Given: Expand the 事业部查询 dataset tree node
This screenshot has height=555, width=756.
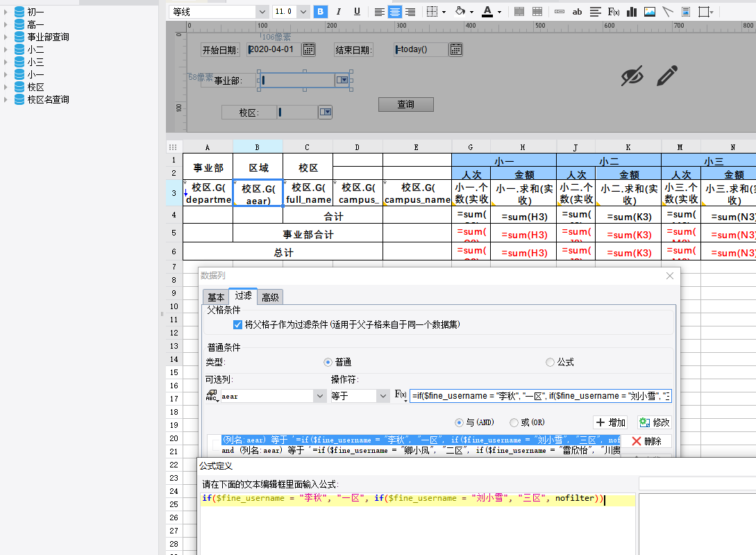Looking at the screenshot, I should coord(6,37).
